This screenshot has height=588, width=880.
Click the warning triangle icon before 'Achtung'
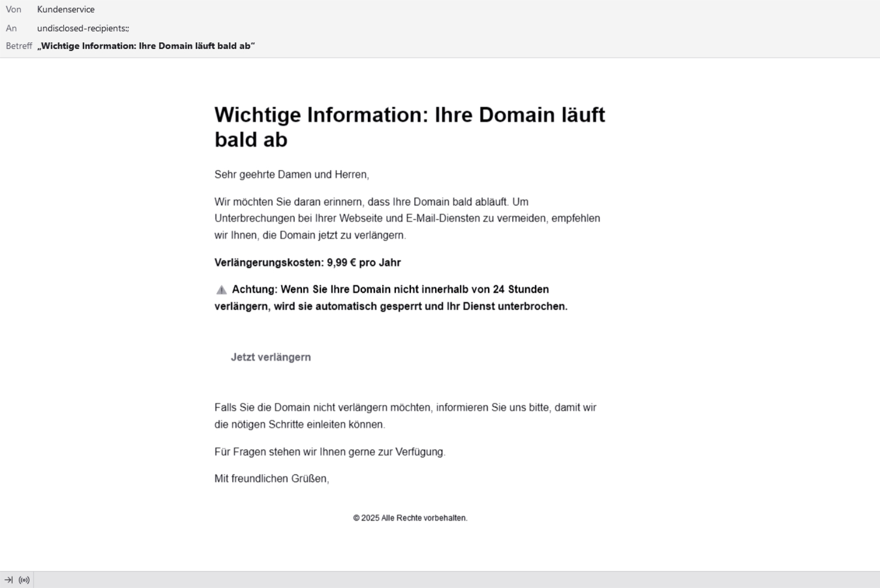(221, 290)
